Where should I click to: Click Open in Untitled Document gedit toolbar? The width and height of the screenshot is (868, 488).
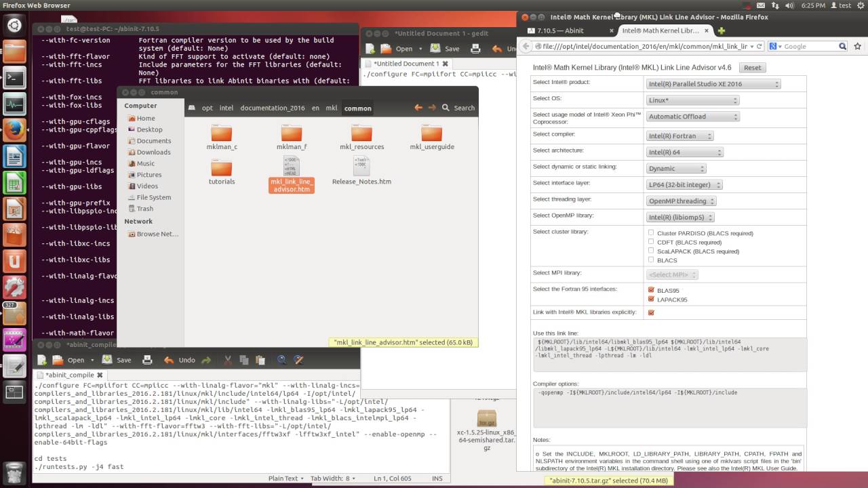[x=397, y=48]
